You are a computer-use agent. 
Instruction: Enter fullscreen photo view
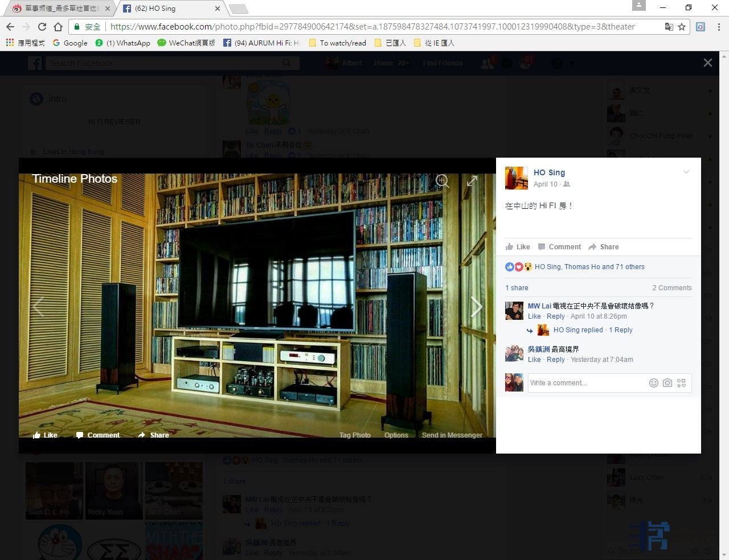click(472, 181)
